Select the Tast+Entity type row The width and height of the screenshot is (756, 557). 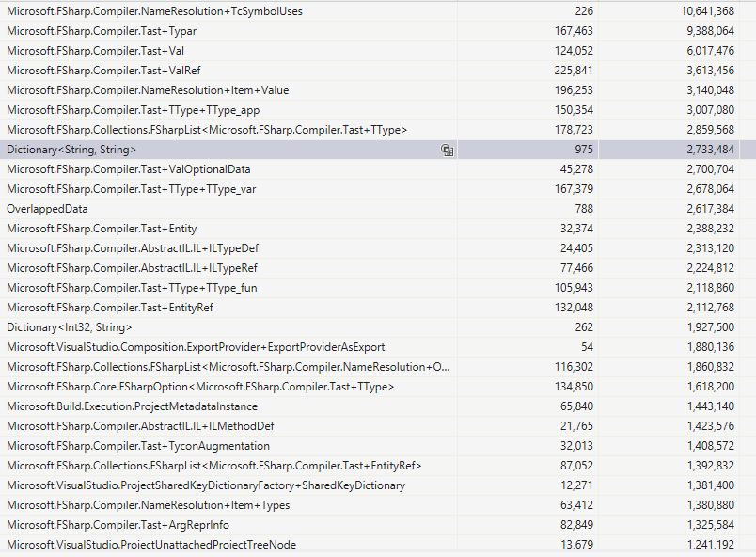[x=378, y=229]
